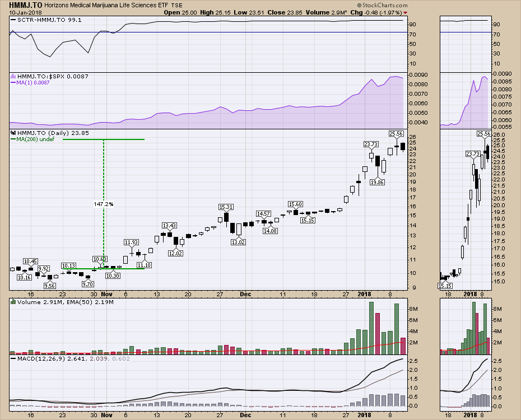This screenshot has width=521, height=420.
Task: Click the 14.57 price label
Action: (x=263, y=214)
